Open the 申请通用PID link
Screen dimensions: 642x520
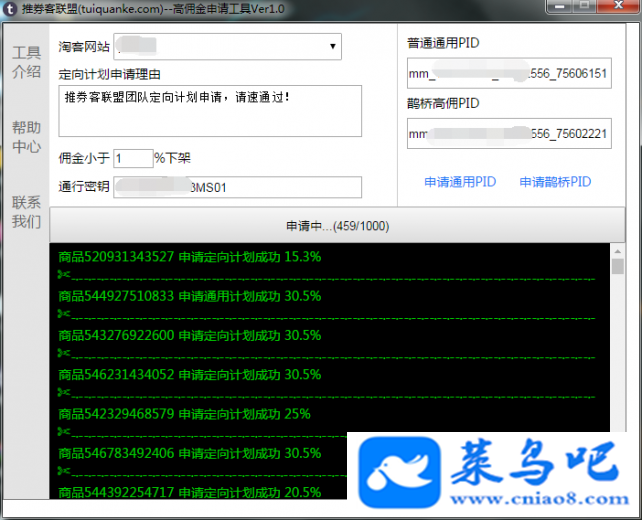(460, 182)
